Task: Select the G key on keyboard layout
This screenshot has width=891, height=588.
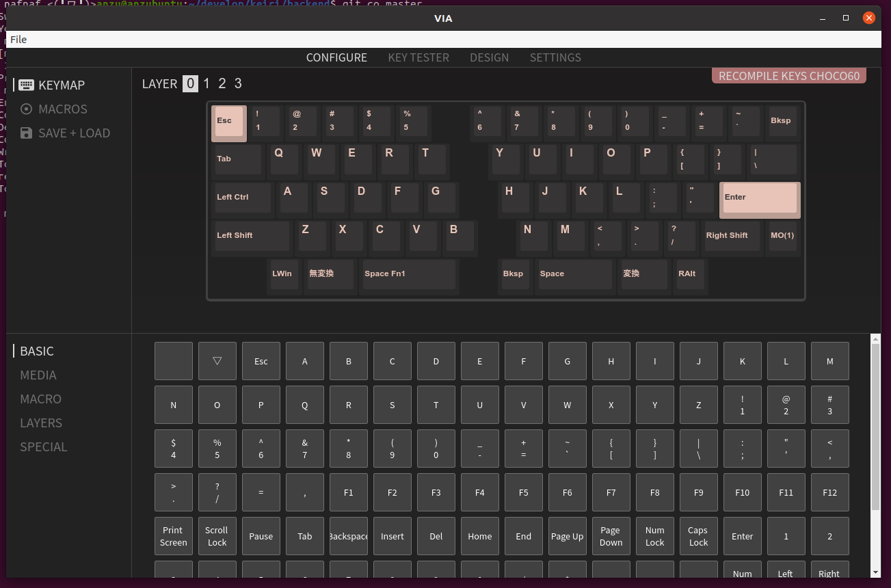Action: click(440, 199)
